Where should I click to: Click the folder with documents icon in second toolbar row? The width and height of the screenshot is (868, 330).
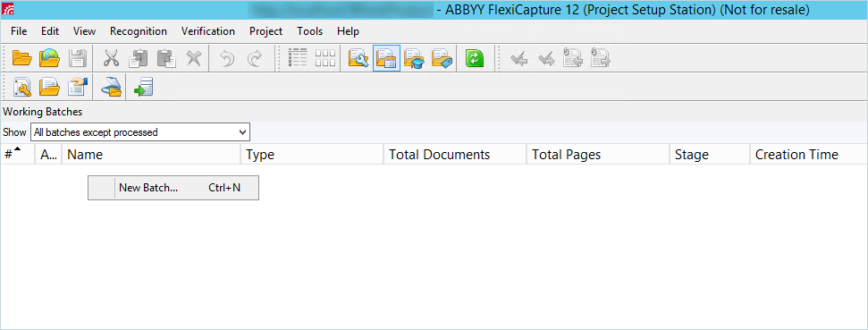[x=50, y=87]
